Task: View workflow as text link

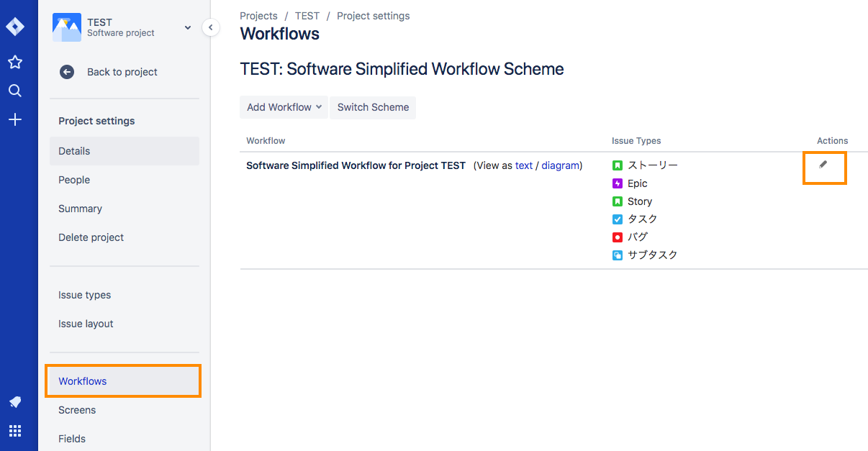Action: pyautogui.click(x=524, y=165)
